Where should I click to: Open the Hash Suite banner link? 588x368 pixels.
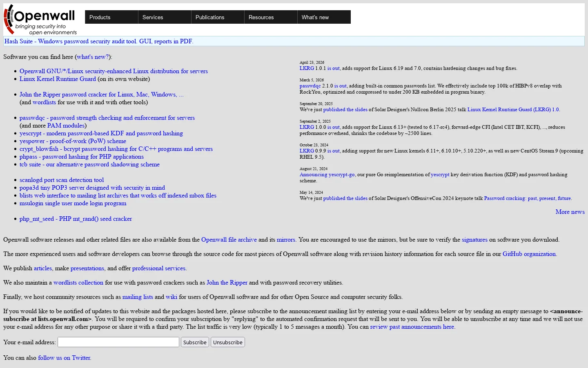(x=99, y=41)
